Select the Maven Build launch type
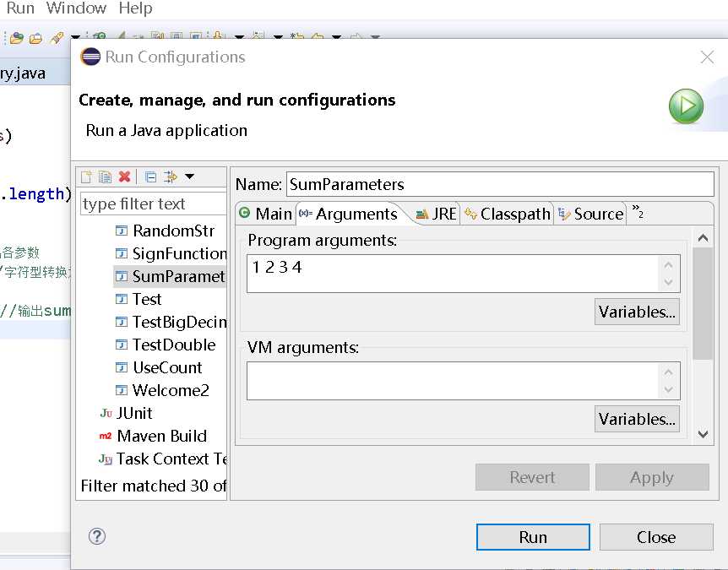 click(152, 436)
